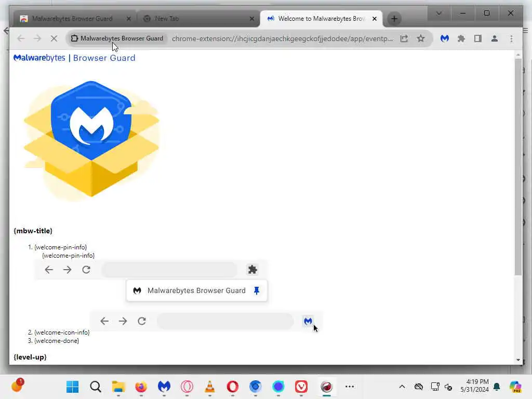Click the Malwarebytes Browser Guard popup entry
The image size is (532, 399).
pos(196,290)
